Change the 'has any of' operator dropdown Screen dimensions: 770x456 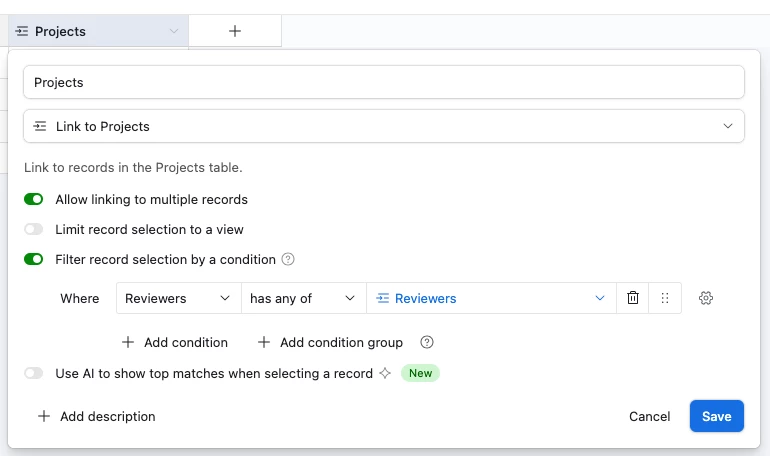[x=303, y=298]
